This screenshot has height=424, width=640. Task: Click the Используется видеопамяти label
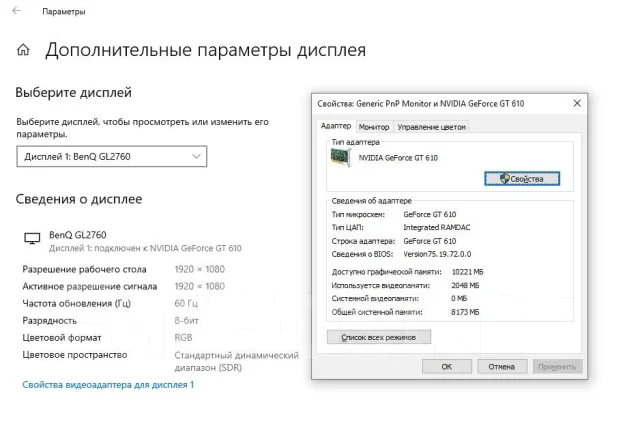point(380,285)
